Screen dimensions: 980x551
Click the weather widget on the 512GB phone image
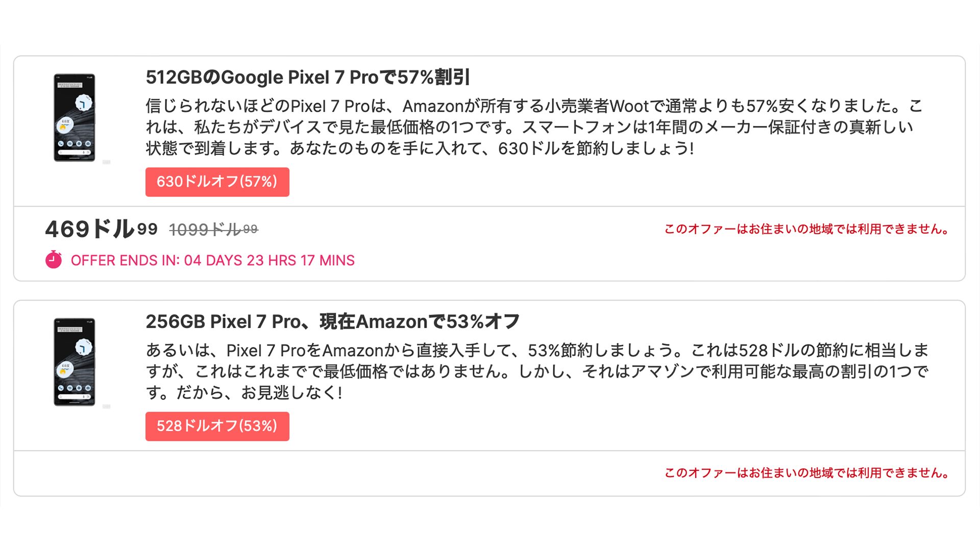pos(65,124)
